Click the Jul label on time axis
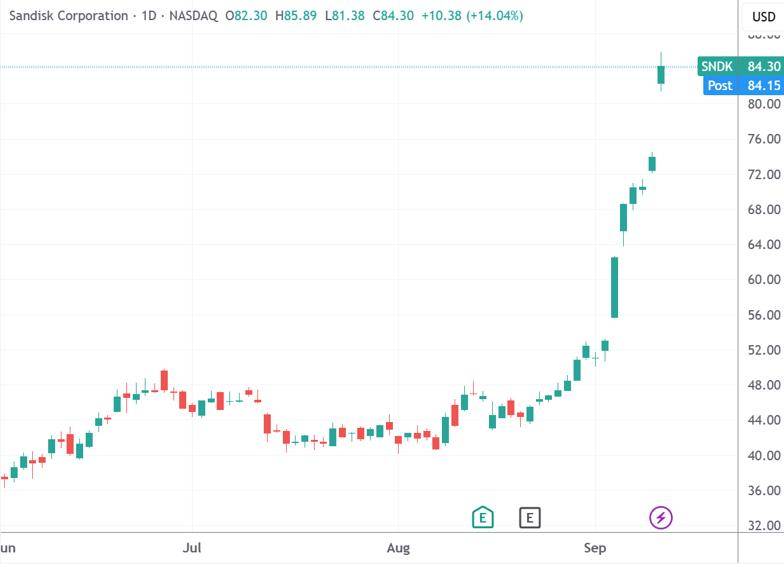The height and width of the screenshot is (567, 784). 193,548
